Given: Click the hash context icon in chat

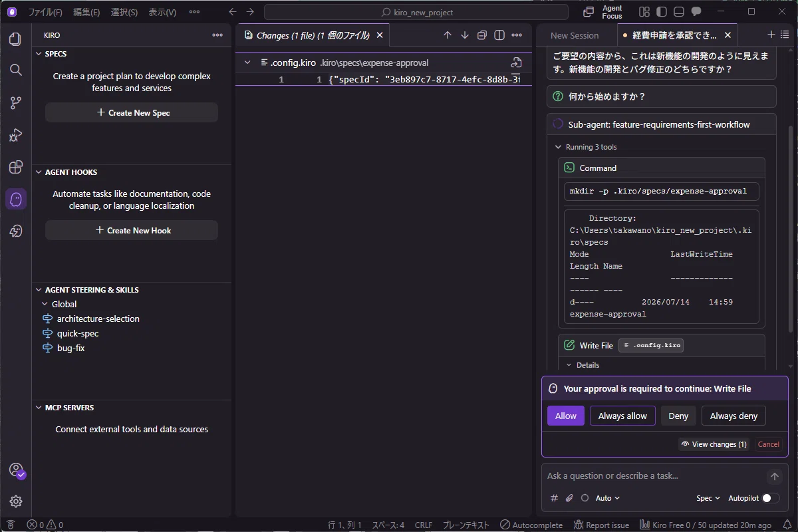Looking at the screenshot, I should (554, 498).
